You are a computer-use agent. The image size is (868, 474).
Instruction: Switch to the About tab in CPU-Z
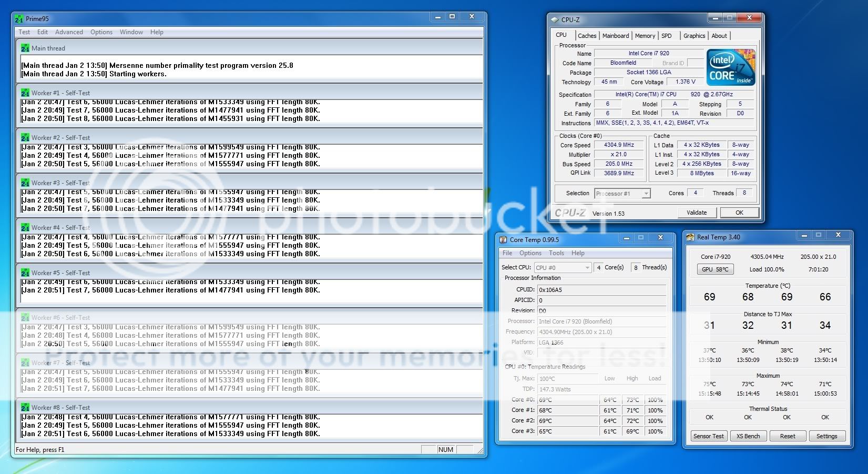point(719,36)
